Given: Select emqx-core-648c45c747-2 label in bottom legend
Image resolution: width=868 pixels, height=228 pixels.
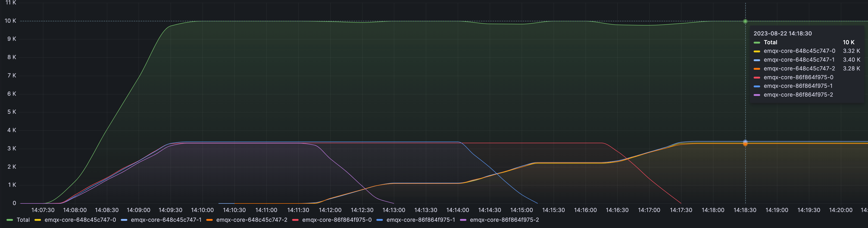Looking at the screenshot, I should (251, 220).
